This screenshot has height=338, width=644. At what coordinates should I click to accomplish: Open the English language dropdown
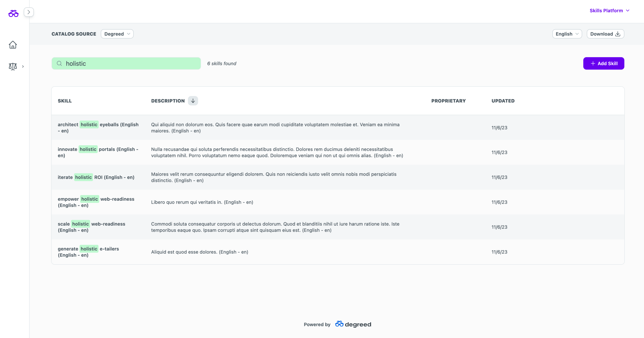(567, 34)
